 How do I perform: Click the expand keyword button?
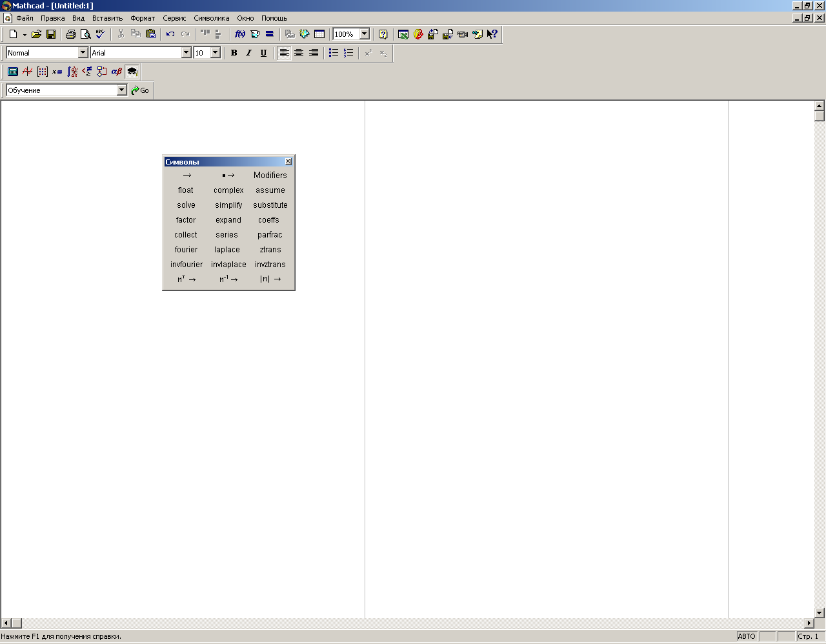click(228, 220)
